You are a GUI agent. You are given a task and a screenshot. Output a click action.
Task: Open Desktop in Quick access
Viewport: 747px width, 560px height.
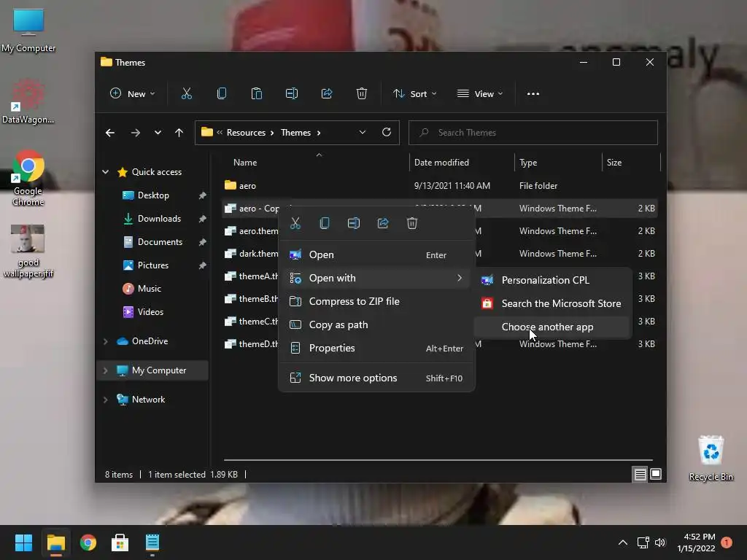pyautogui.click(x=153, y=195)
